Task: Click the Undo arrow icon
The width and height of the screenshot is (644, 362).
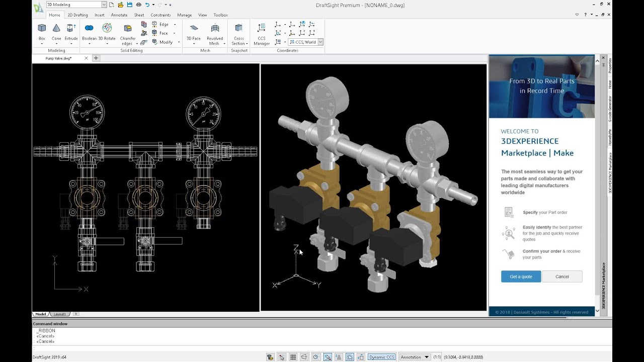Action: coord(147,5)
